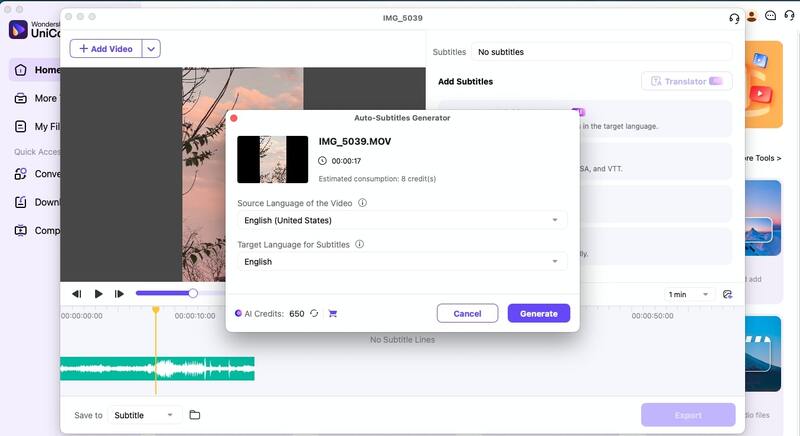
Task: Click the headset support icon in the main window
Action: 789,15
